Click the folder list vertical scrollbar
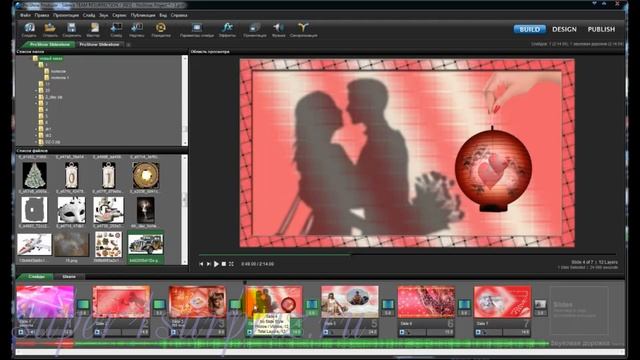 click(184, 100)
